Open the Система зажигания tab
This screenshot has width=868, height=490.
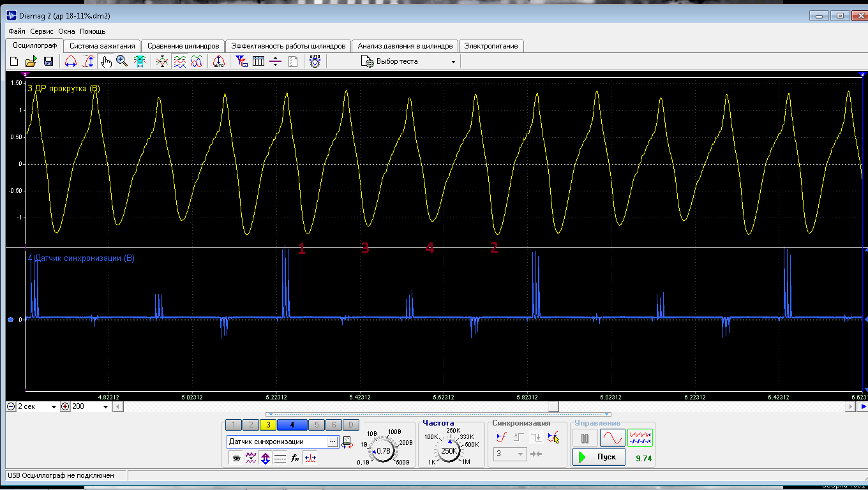click(x=102, y=46)
